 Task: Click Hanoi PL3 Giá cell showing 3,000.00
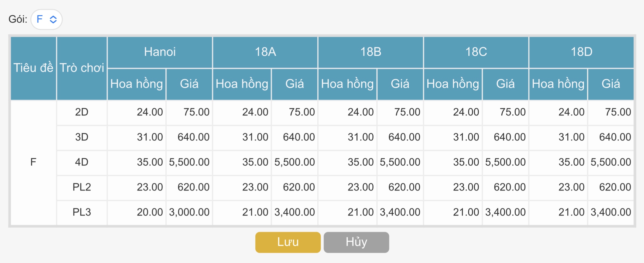click(x=189, y=212)
